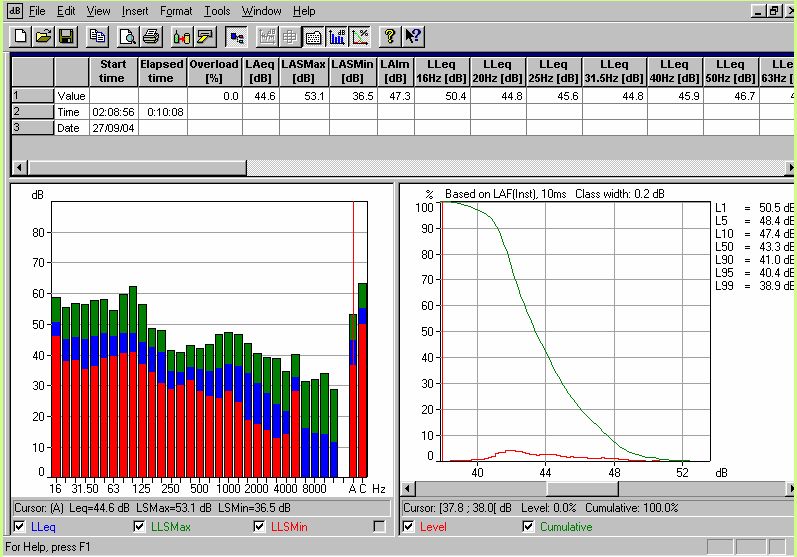Open Print Preview via magnifier page icon
Viewport: 797px width, 557px height.
[x=128, y=37]
